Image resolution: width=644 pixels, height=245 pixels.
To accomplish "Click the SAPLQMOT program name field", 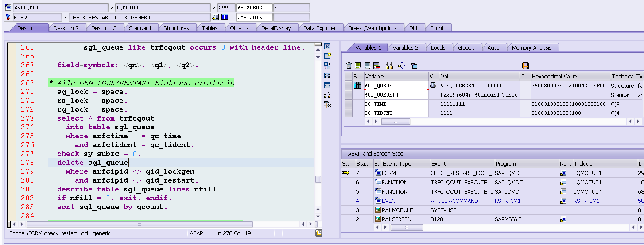I will [60, 8].
